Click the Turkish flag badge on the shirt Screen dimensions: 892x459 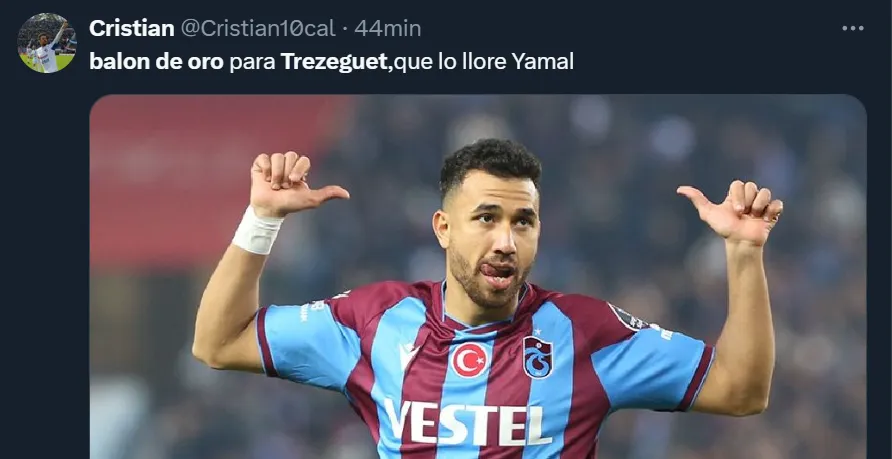470,360
